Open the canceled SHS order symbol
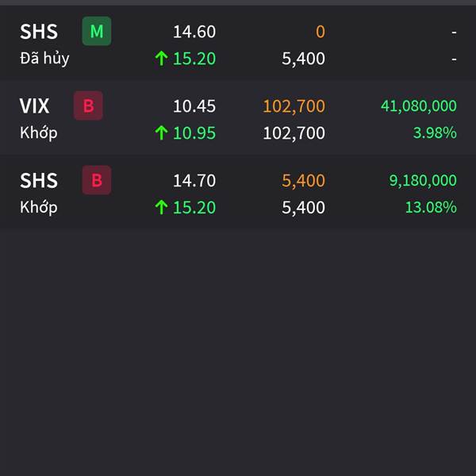This screenshot has height=476, width=476. pyautogui.click(x=39, y=32)
